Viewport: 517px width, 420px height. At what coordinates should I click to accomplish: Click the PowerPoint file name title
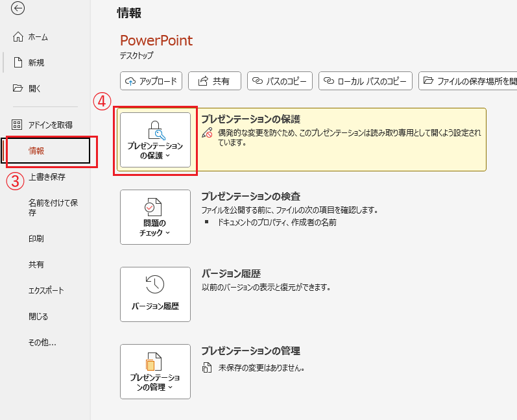(x=156, y=40)
